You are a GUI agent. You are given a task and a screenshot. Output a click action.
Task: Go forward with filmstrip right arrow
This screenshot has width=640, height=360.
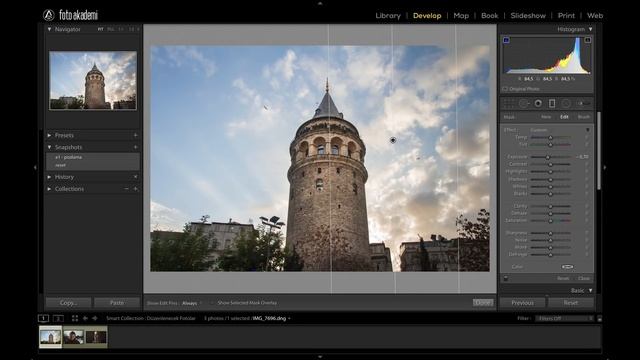click(95, 318)
